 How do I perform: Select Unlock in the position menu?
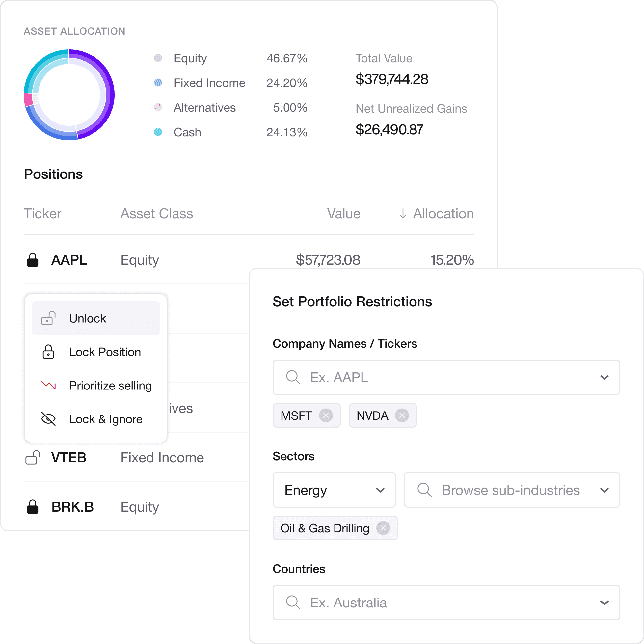96,318
